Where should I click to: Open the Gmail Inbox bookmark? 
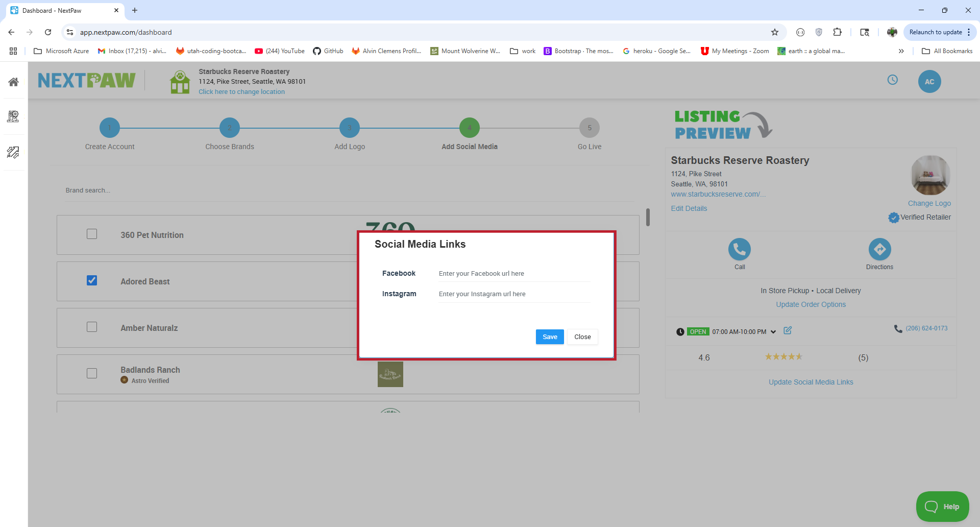coord(132,51)
